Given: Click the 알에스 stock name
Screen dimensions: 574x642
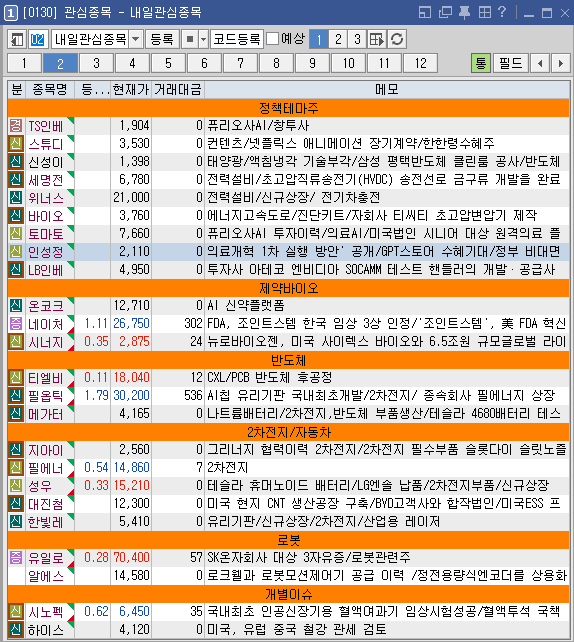Looking at the screenshot, I should (45, 576).
